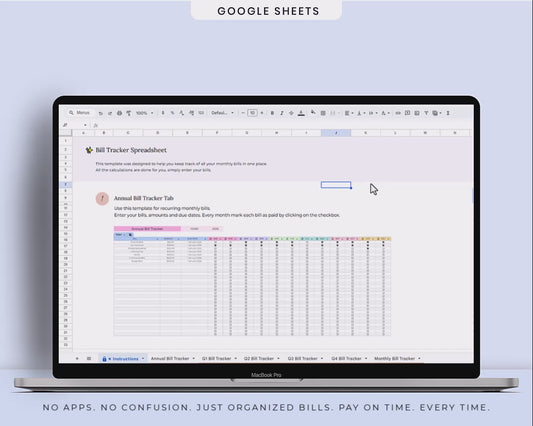Open Instructions tab dropdown arrow
Viewport: 533px width, 426px height.
(143, 359)
